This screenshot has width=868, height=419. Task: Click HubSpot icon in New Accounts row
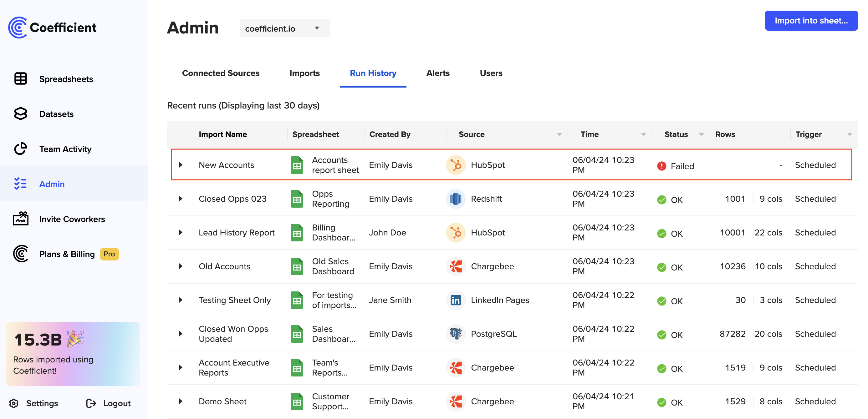click(x=456, y=165)
